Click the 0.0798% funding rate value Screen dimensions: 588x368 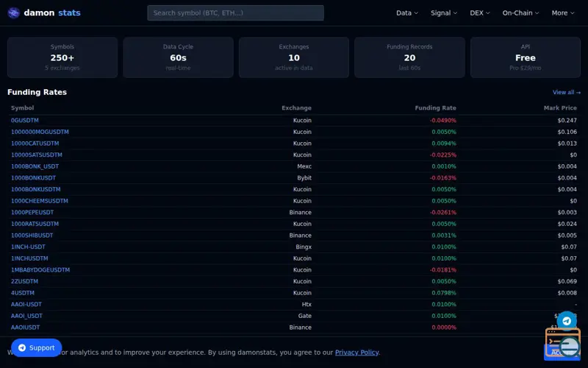(x=444, y=293)
